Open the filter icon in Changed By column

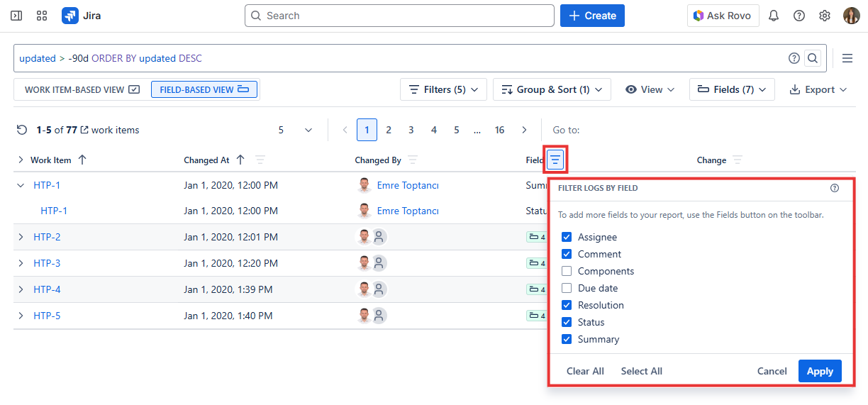(x=413, y=160)
